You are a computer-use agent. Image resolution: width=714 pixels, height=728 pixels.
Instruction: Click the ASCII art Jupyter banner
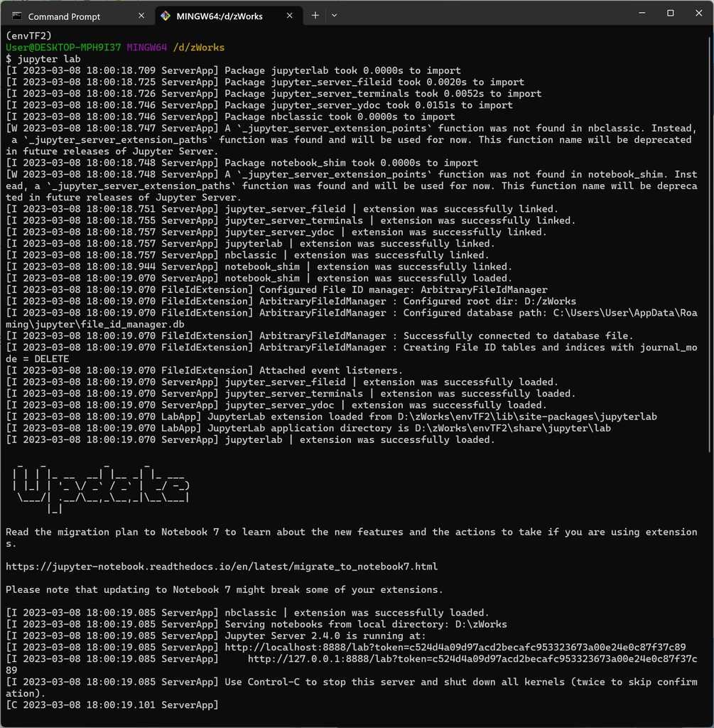click(x=101, y=488)
